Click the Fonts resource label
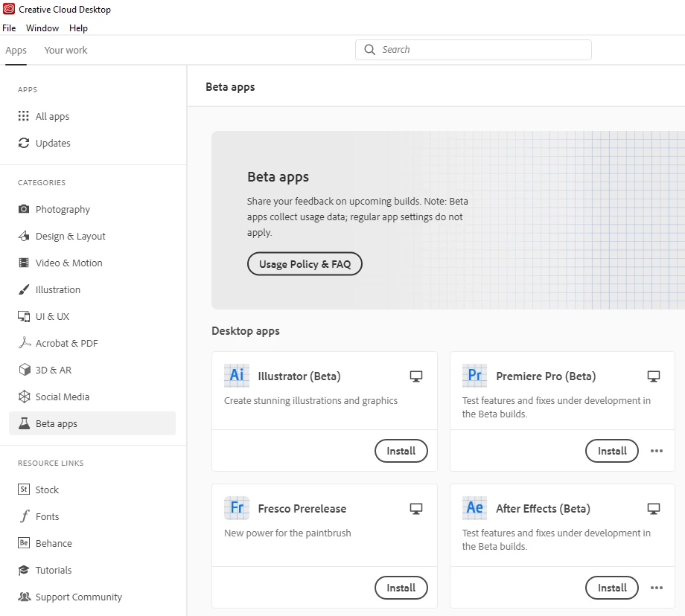685x616 pixels. tap(47, 516)
